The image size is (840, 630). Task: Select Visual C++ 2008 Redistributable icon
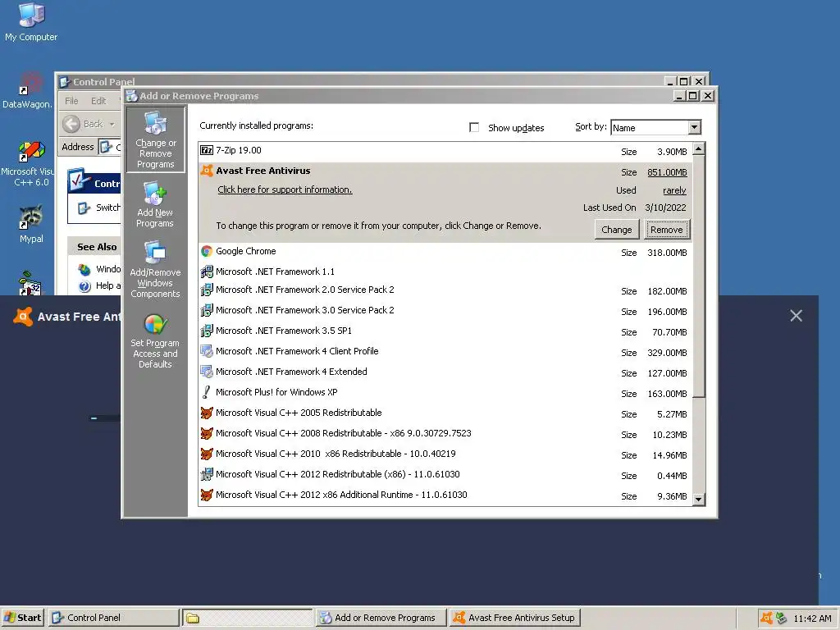[x=207, y=433]
